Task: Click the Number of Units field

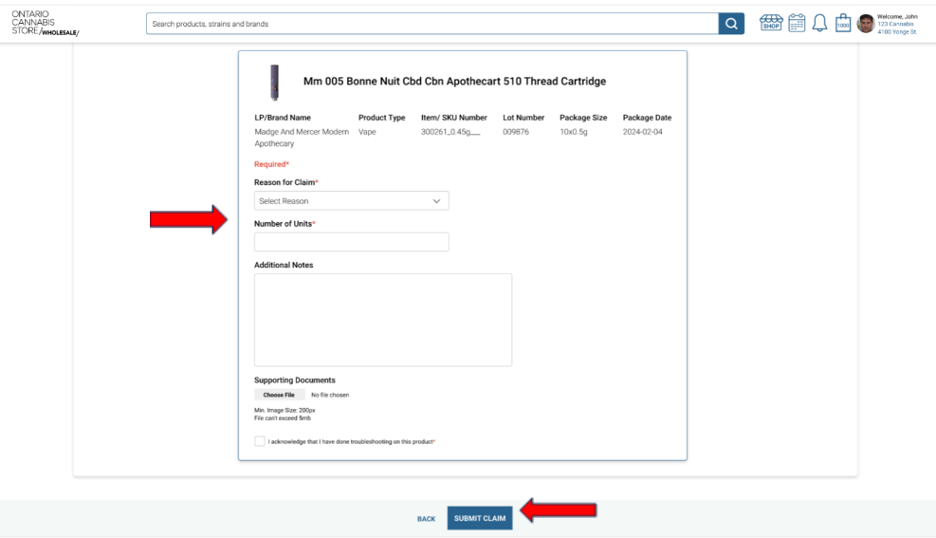Action: 352,242
